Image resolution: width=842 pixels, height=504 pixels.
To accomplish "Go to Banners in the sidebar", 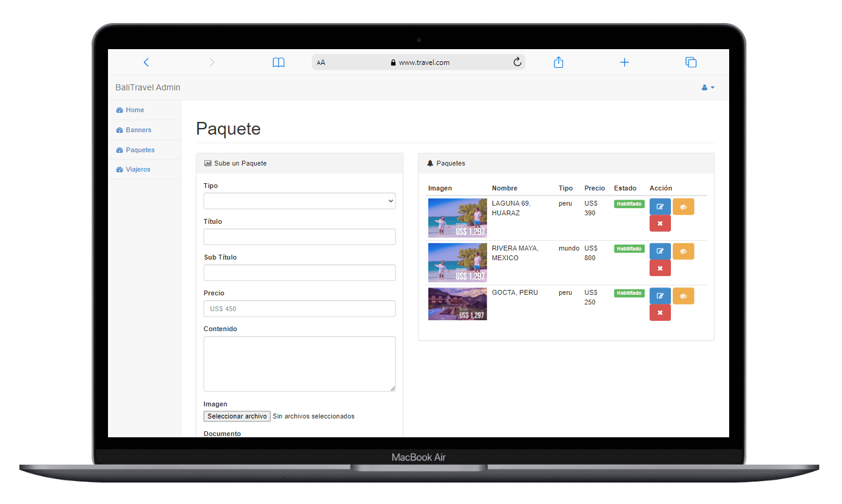I will [x=138, y=130].
